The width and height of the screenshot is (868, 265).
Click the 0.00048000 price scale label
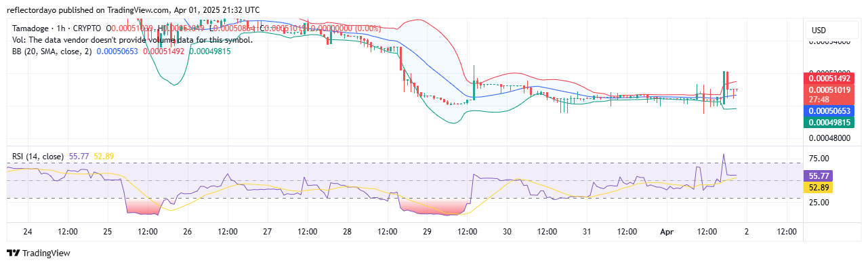point(831,139)
